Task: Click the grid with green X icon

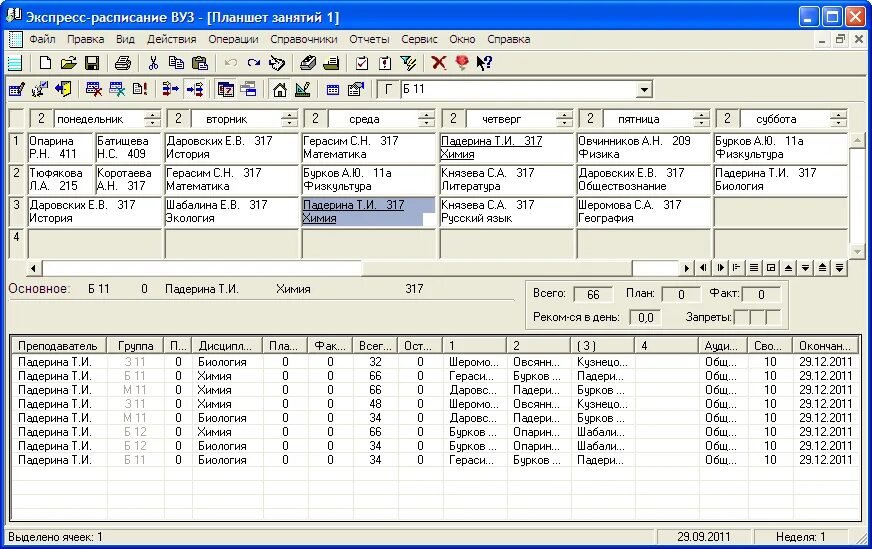Action: [117, 89]
